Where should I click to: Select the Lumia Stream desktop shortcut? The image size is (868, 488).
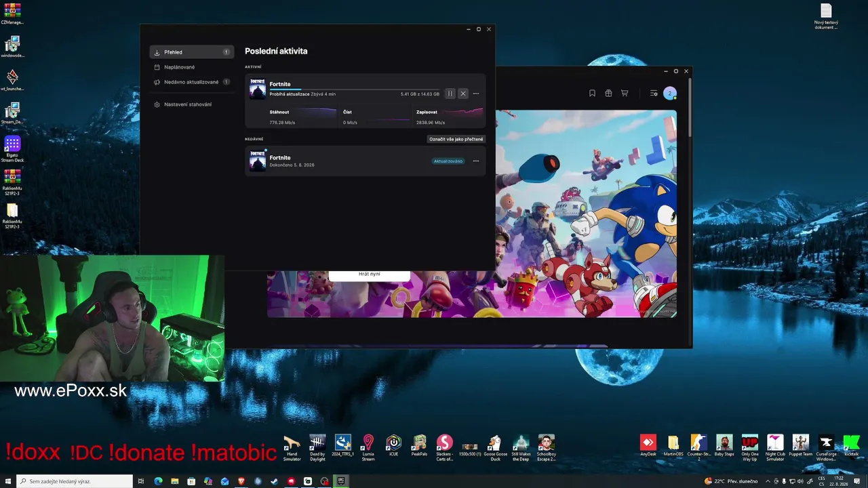pos(368,448)
